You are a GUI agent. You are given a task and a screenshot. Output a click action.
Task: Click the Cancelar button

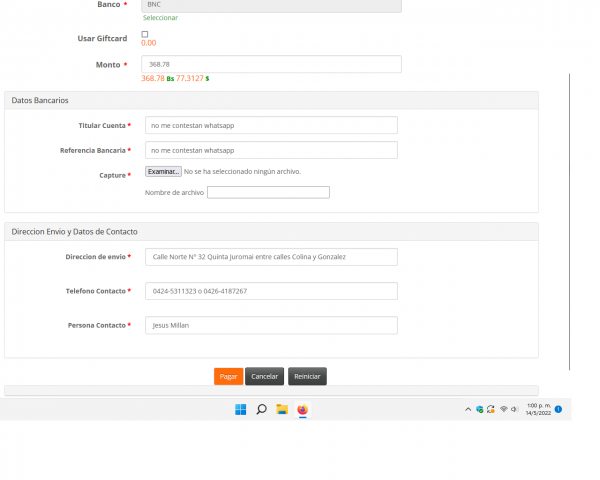coord(264,376)
